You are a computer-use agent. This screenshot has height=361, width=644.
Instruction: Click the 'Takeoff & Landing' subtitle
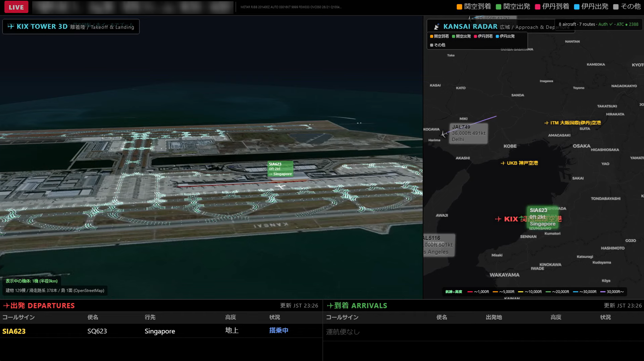click(112, 27)
